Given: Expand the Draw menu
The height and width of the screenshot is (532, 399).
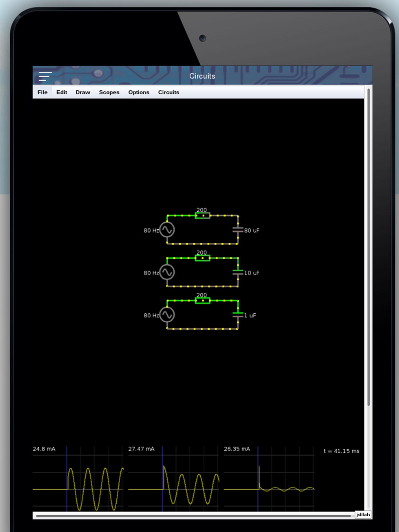Looking at the screenshot, I should pyautogui.click(x=83, y=92).
